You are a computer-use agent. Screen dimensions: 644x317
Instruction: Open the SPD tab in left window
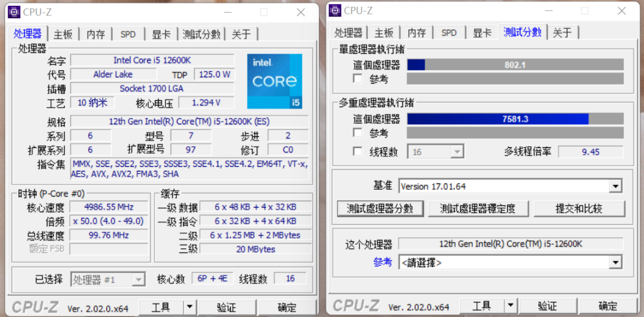pos(128,34)
